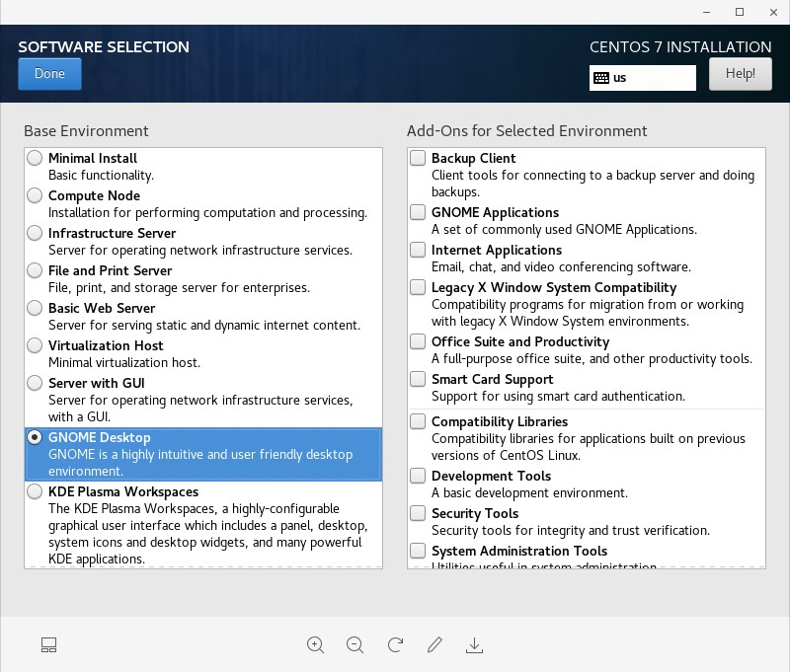Viewport: 790px width, 672px height.
Task: Click the keyboard icon beside us
Action: point(601,78)
